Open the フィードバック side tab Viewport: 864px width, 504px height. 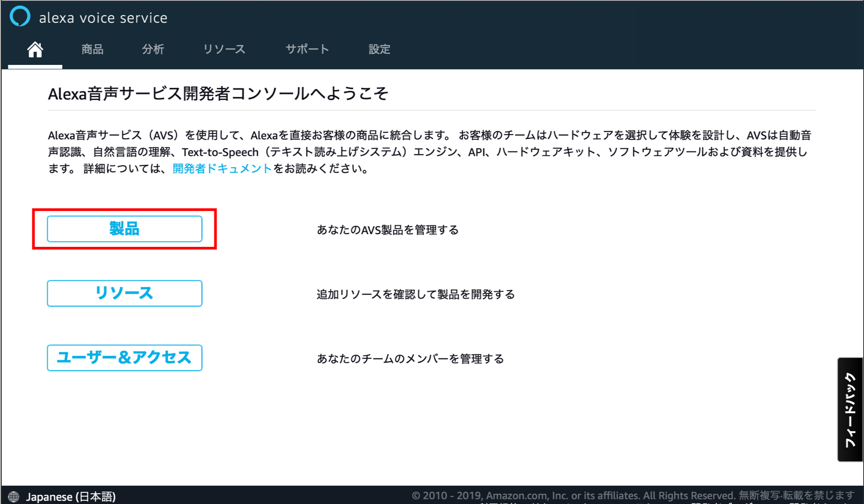[850, 408]
